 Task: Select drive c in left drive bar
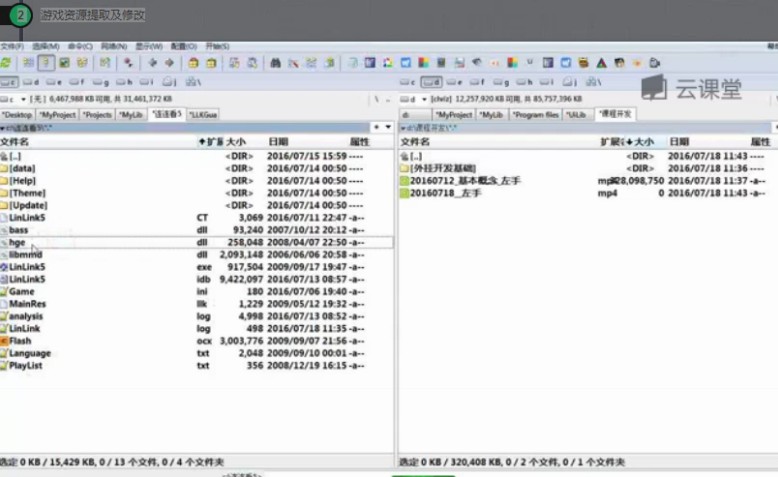pos(8,82)
